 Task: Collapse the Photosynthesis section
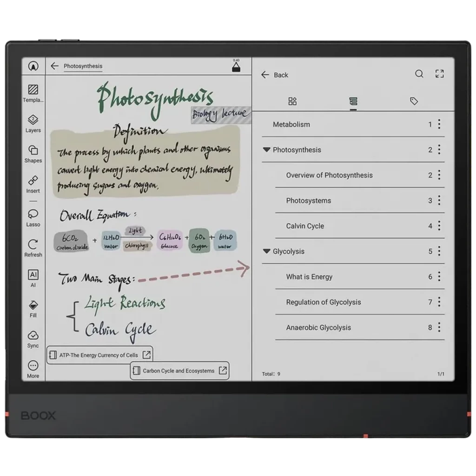(266, 150)
